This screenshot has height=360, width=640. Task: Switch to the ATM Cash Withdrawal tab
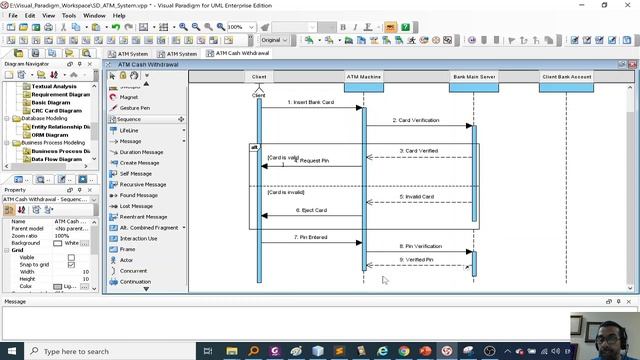(x=238, y=53)
